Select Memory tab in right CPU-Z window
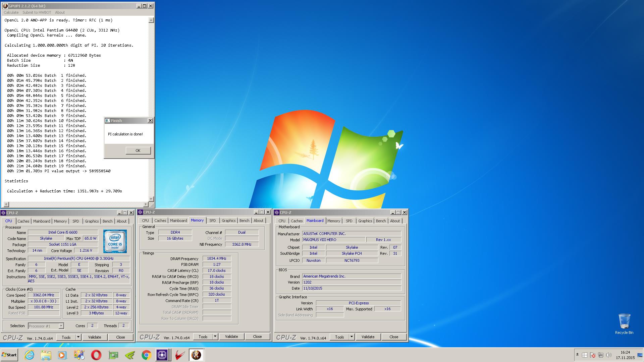The image size is (644, 362). (x=334, y=221)
